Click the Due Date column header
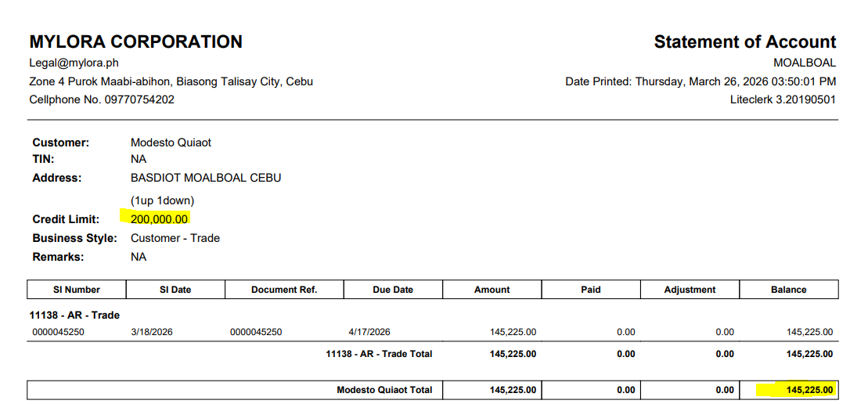Viewport: 868px width, 404px height. pos(393,290)
